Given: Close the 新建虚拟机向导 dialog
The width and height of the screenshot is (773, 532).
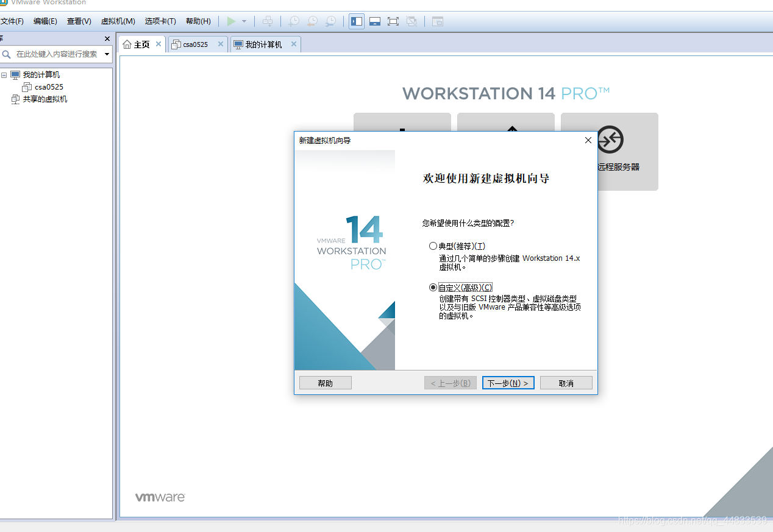Looking at the screenshot, I should (588, 140).
